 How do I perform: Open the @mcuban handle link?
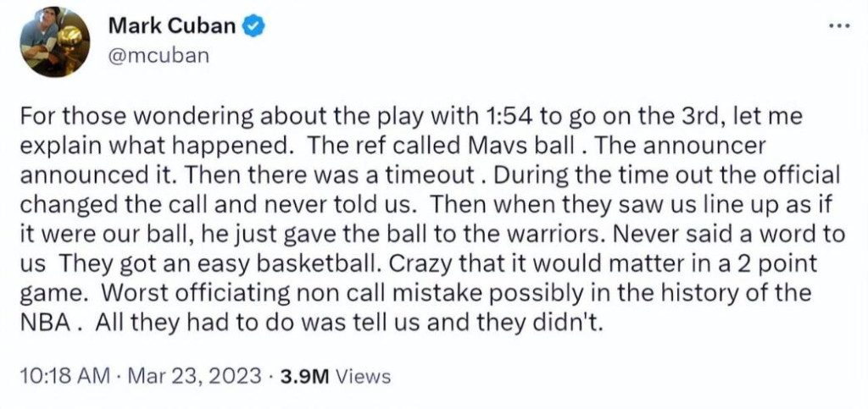(159, 56)
